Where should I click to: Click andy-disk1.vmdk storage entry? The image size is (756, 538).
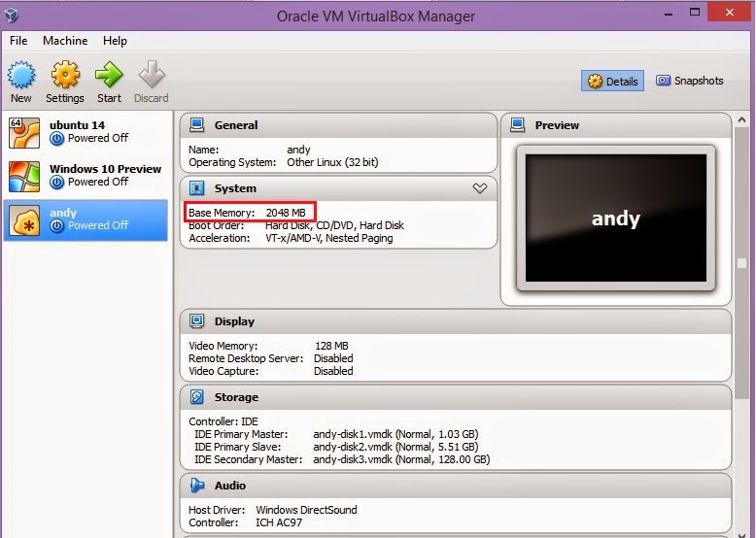pos(395,434)
